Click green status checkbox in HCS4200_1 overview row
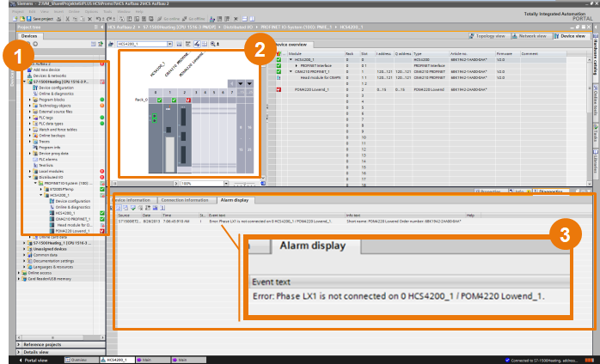Screen dimensions: 600x364 pyautogui.click(x=279, y=58)
